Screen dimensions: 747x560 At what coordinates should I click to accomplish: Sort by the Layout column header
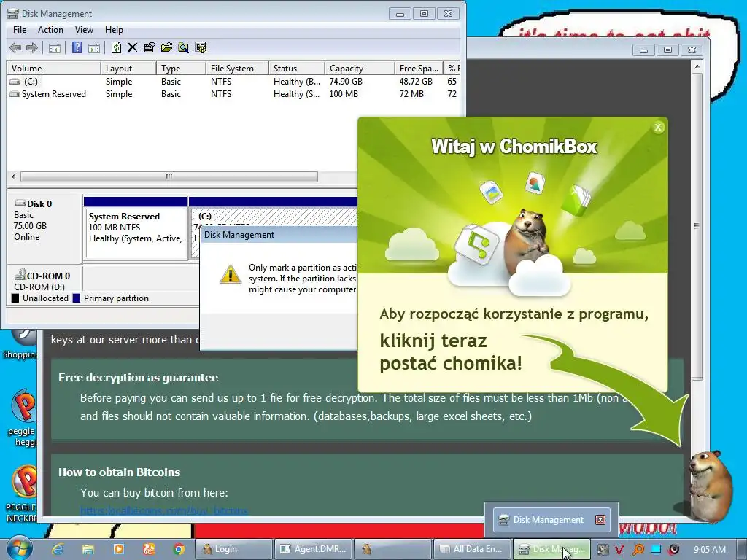click(128, 68)
